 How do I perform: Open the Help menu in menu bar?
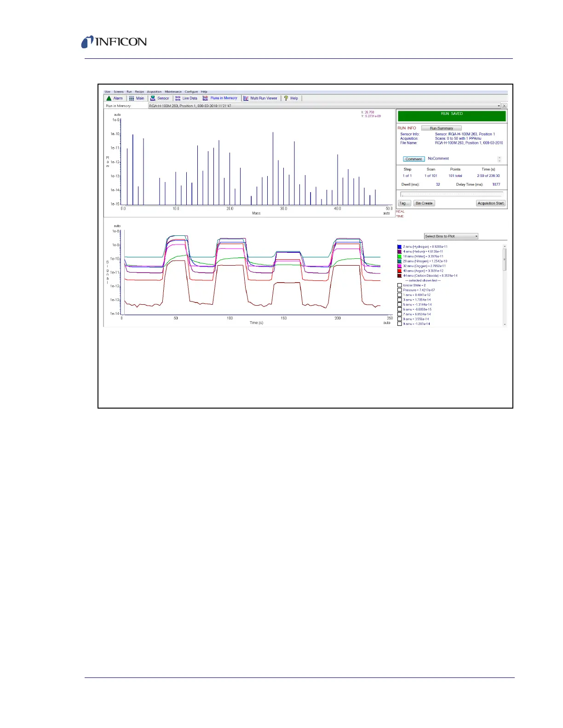pyautogui.click(x=204, y=91)
